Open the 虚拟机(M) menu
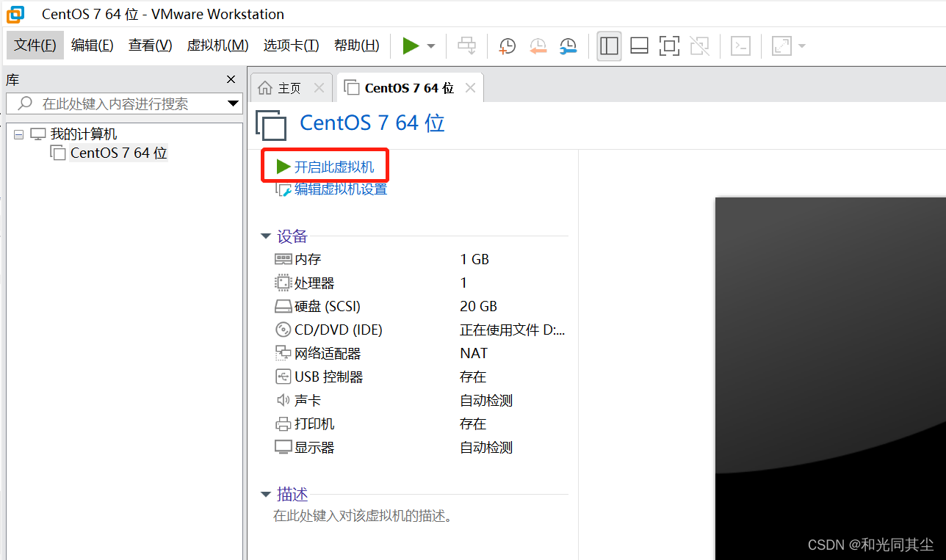Screen dimensions: 946x560 pos(217,46)
